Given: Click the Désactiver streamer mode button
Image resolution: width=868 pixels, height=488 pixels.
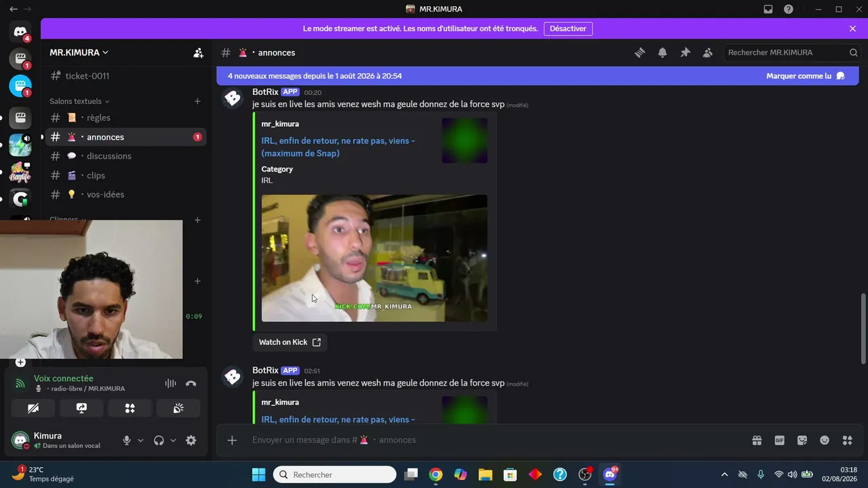Looking at the screenshot, I should point(568,28).
